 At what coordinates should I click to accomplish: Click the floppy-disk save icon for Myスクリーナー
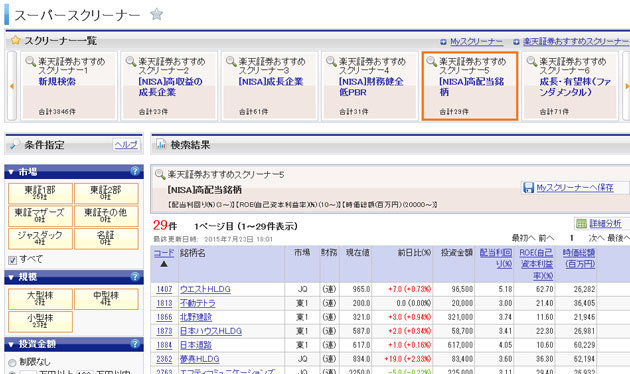coord(528,188)
